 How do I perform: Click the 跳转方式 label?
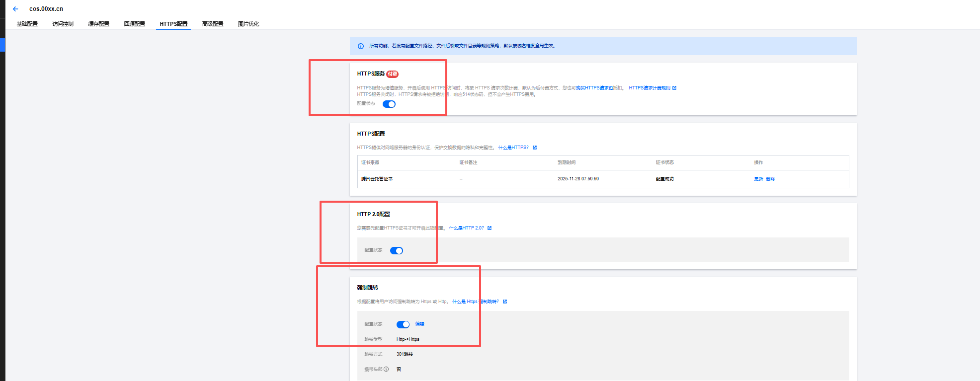(373, 354)
